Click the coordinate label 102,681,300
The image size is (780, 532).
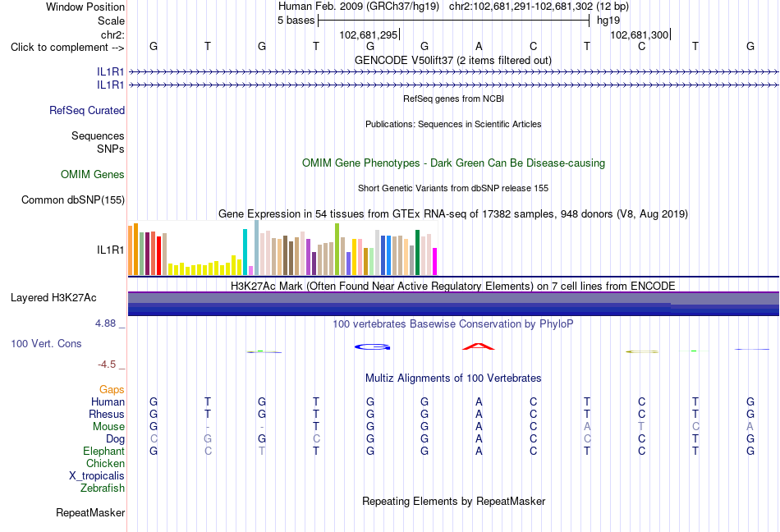click(640, 34)
